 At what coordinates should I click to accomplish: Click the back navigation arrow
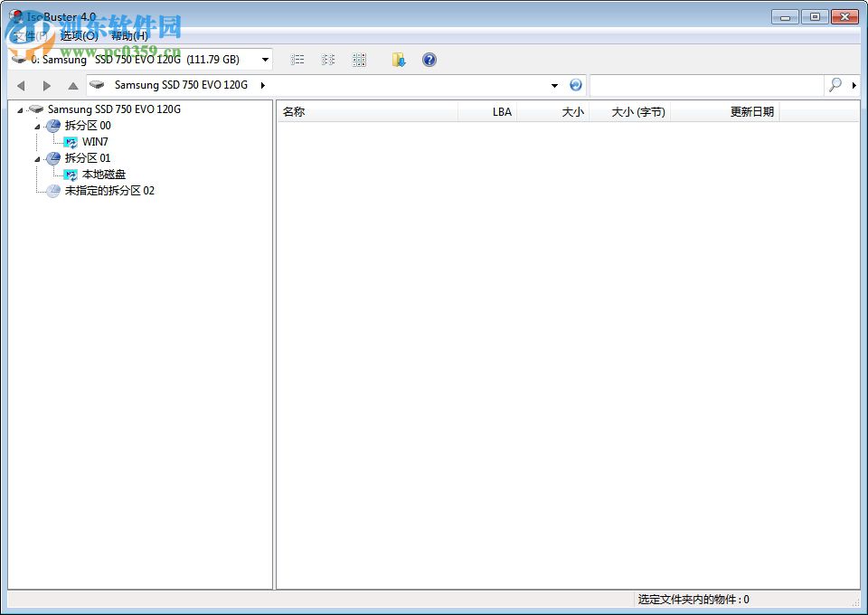click(x=20, y=85)
